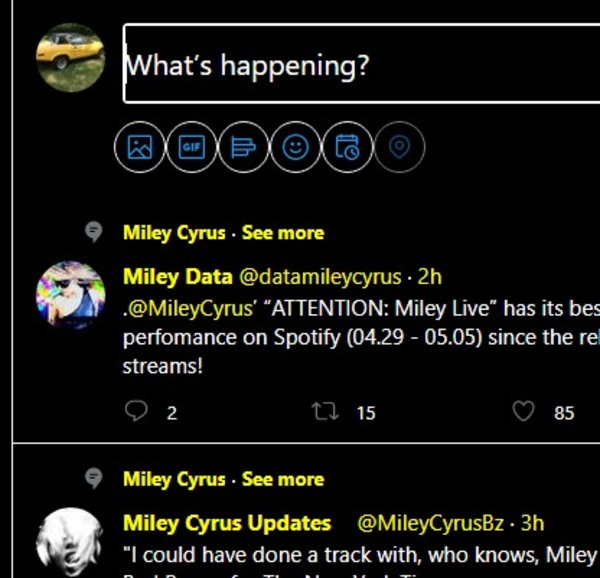This screenshot has height=578, width=600.
Task: Click "See more" above Miley Data tweet
Action: (x=283, y=233)
